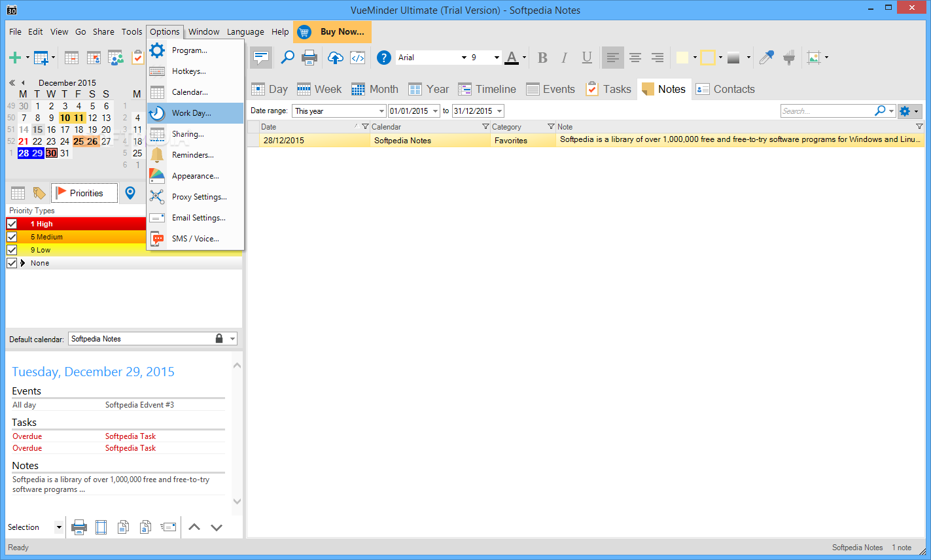Viewport: 931px width, 560px height.
Task: Click the gray gradient style swatch
Action: (x=733, y=58)
